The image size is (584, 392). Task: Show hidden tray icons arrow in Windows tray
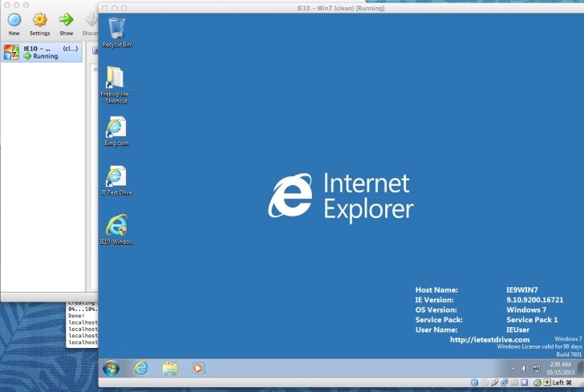click(x=513, y=369)
